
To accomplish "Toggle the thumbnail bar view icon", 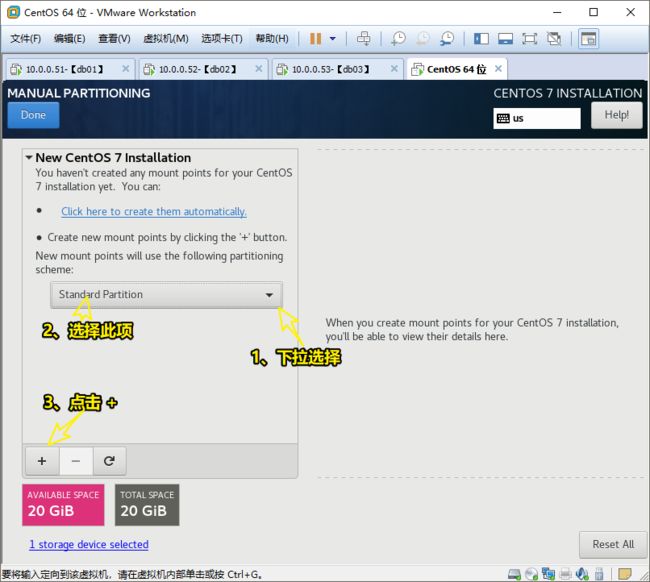I will 505,39.
